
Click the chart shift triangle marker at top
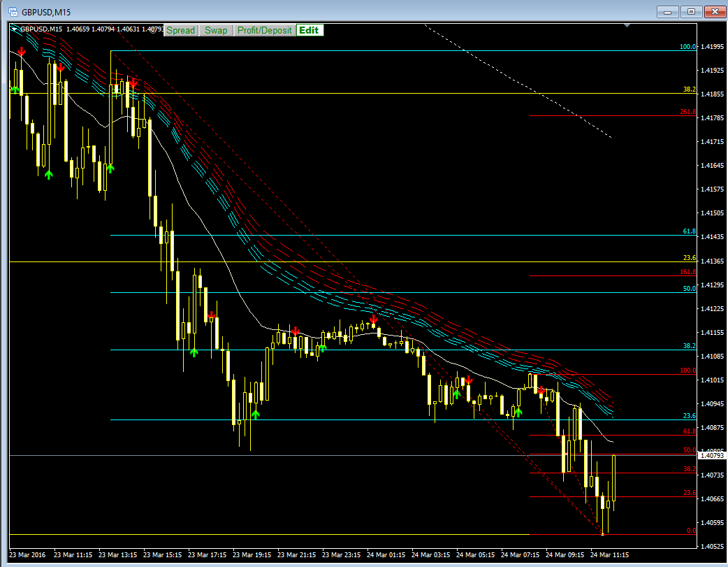point(627,25)
